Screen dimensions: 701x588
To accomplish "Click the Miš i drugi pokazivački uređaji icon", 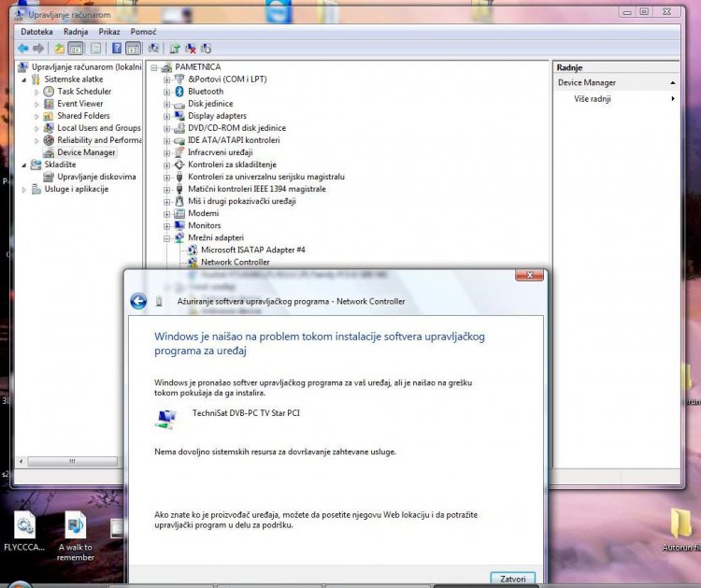I will click(179, 201).
